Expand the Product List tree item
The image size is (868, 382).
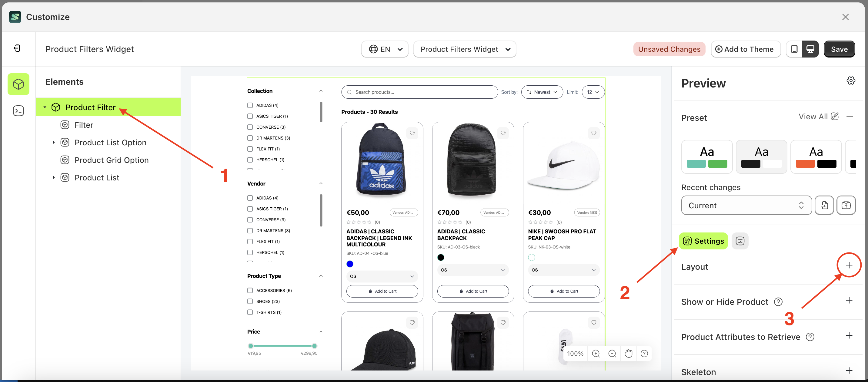point(54,177)
